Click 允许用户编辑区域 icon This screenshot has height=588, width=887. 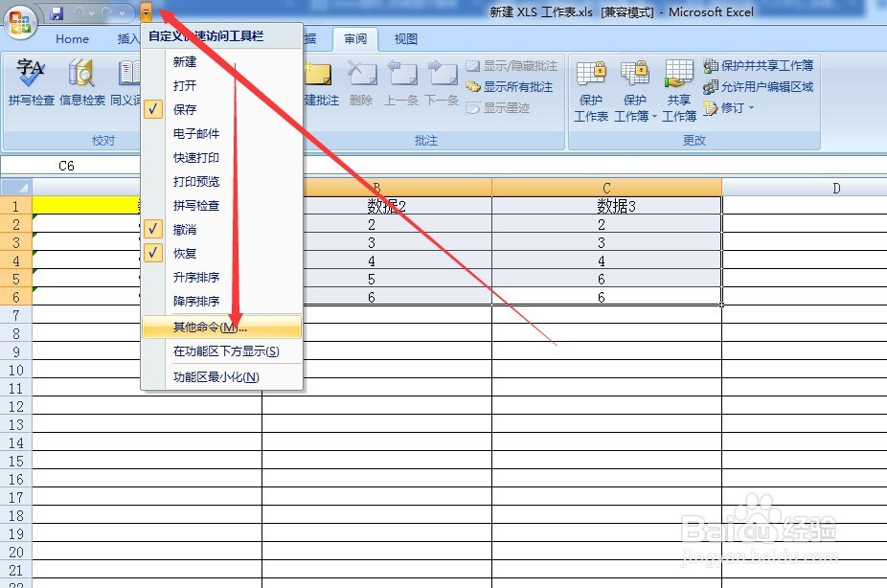coord(762,88)
